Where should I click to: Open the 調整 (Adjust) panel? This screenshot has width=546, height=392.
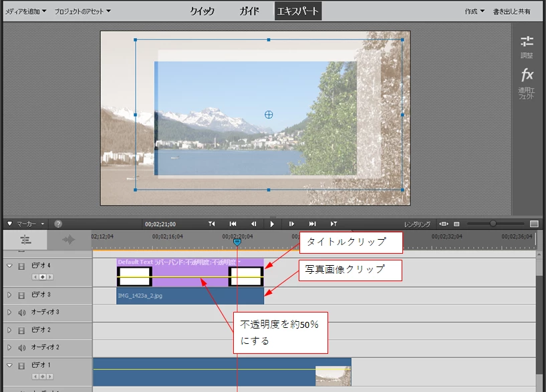pyautogui.click(x=527, y=47)
